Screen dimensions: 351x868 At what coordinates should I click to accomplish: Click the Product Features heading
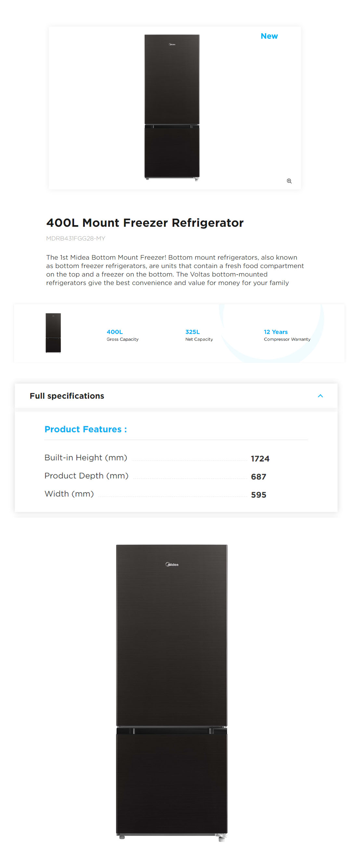tap(85, 429)
